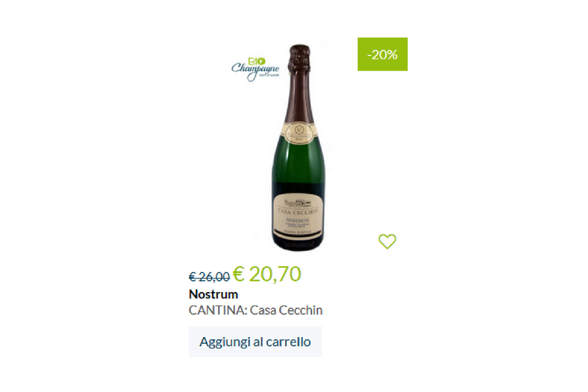Click the CANTINA: label text
588x392 pixels.
pos(218,310)
